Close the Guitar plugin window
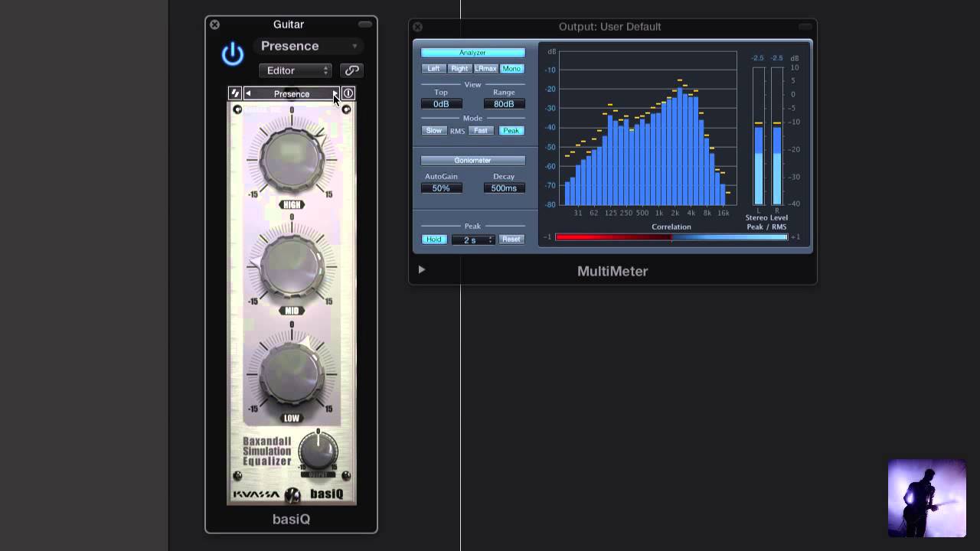The height and width of the screenshot is (551, 980). point(214,24)
